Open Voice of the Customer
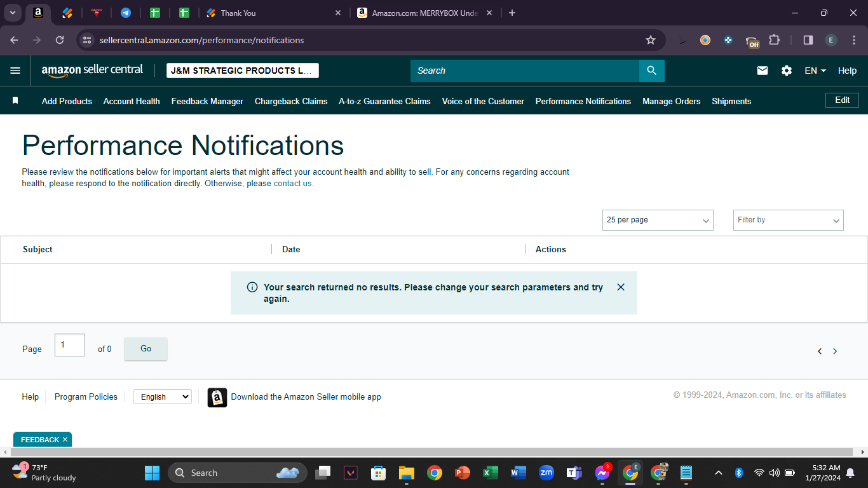The height and width of the screenshot is (488, 868). 483,101
